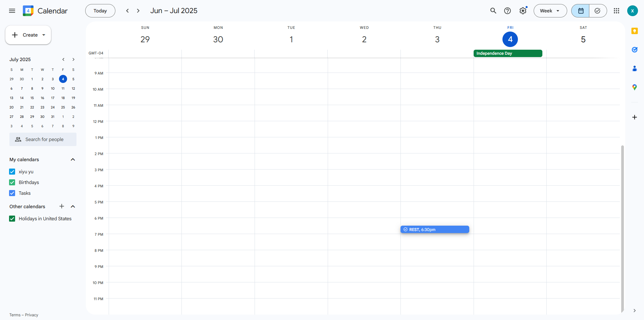
Task: Click the GMT-04 timezone label
Action: 96,53
